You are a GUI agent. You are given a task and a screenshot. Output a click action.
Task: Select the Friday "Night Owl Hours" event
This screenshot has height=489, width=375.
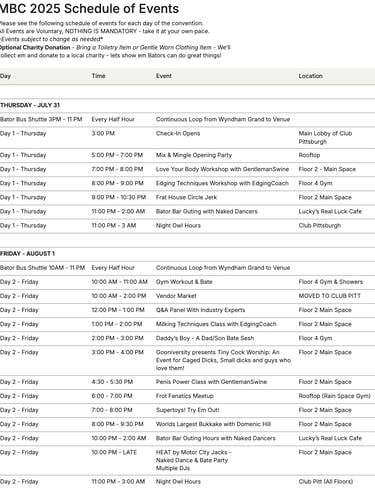pos(178,481)
